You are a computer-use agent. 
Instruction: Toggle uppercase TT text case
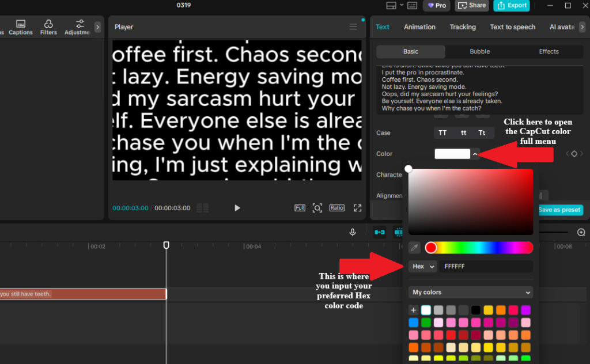pos(442,132)
